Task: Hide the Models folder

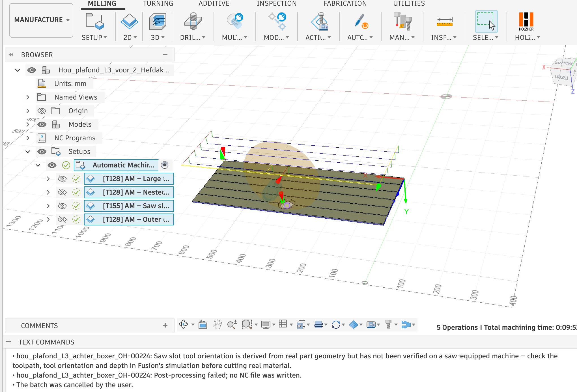Action: coord(42,124)
